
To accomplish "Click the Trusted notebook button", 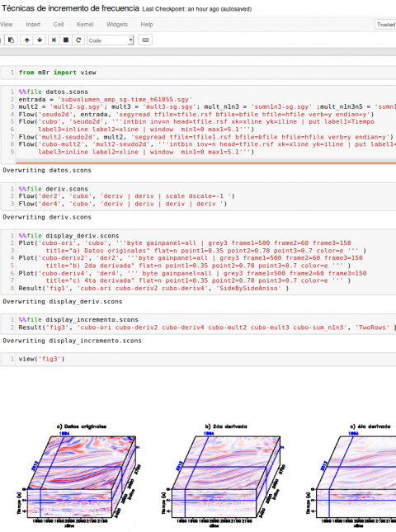I will coord(386,25).
